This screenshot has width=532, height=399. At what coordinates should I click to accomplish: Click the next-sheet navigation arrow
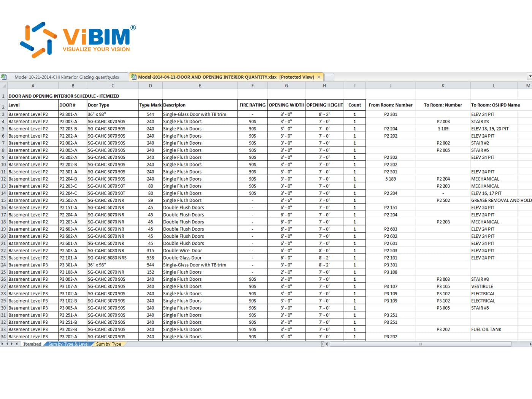click(x=13, y=344)
